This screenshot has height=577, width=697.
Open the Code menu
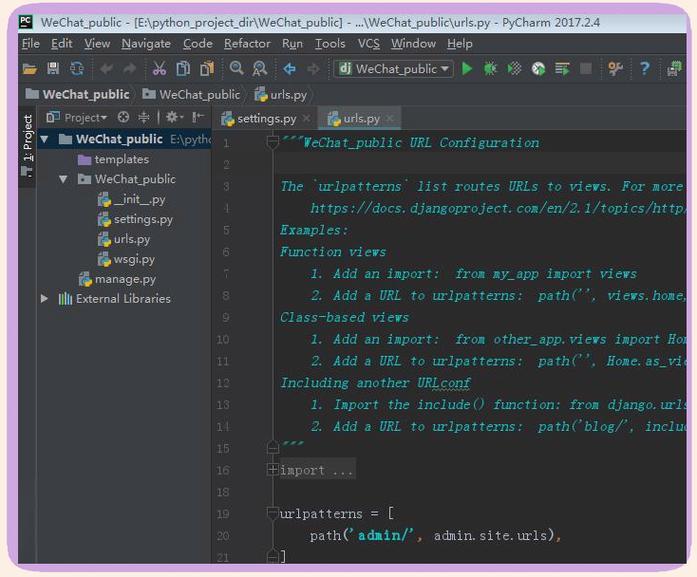click(198, 44)
